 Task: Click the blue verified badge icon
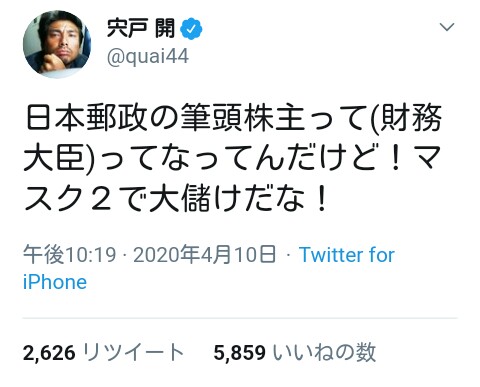click(x=191, y=29)
